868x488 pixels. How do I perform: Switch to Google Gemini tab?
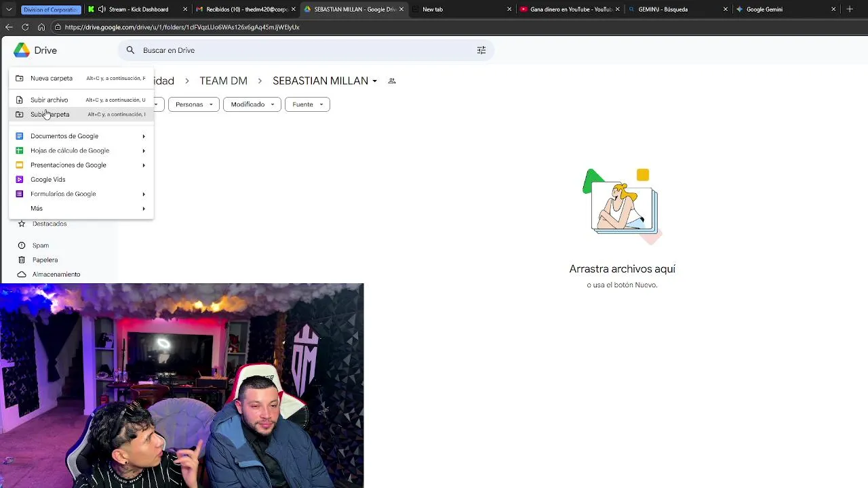tap(785, 9)
